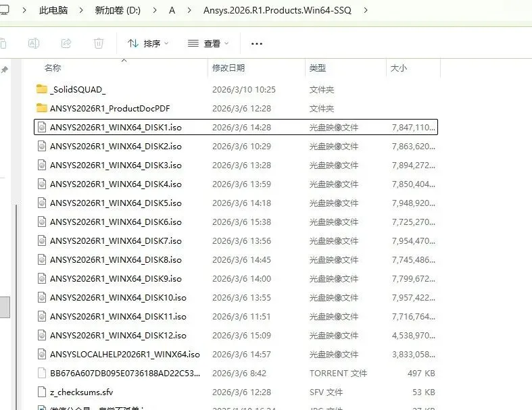This screenshot has height=410, width=532.
Task: Select the BB676A607DB torrent file icon
Action: [x=42, y=373]
